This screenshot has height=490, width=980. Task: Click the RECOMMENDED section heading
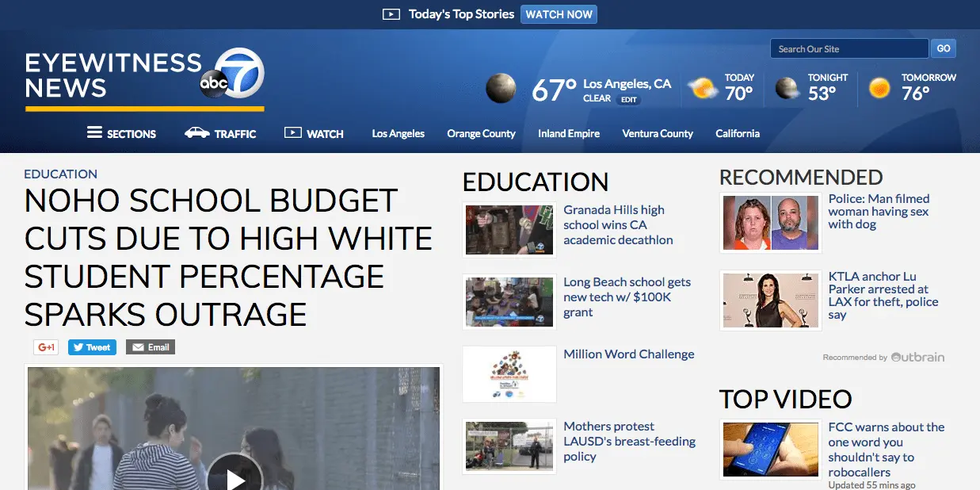click(x=801, y=177)
